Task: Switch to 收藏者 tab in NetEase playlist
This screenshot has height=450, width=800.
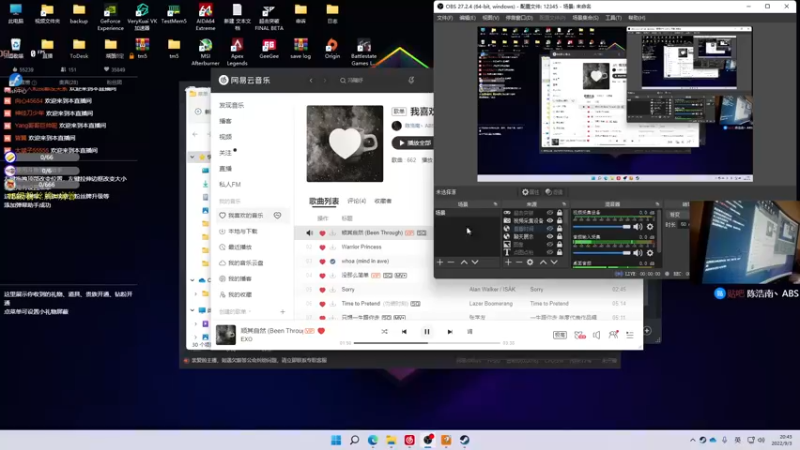Action: 383,201
